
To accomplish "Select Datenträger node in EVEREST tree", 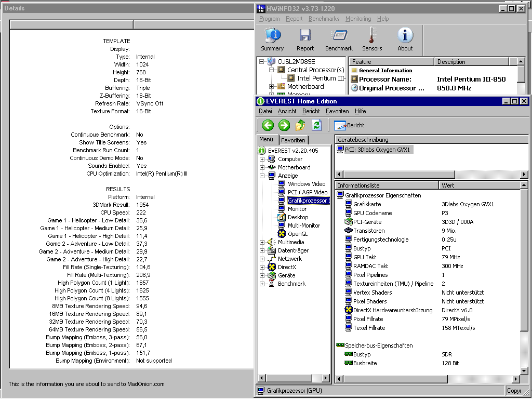I will tap(293, 250).
